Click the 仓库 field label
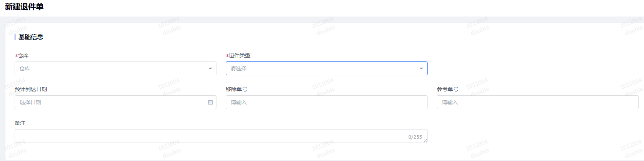644x161 pixels. click(23, 55)
